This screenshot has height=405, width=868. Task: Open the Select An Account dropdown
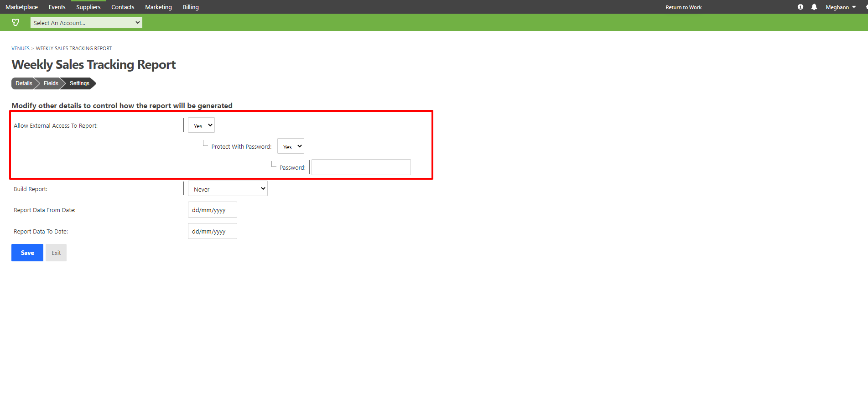pos(86,23)
